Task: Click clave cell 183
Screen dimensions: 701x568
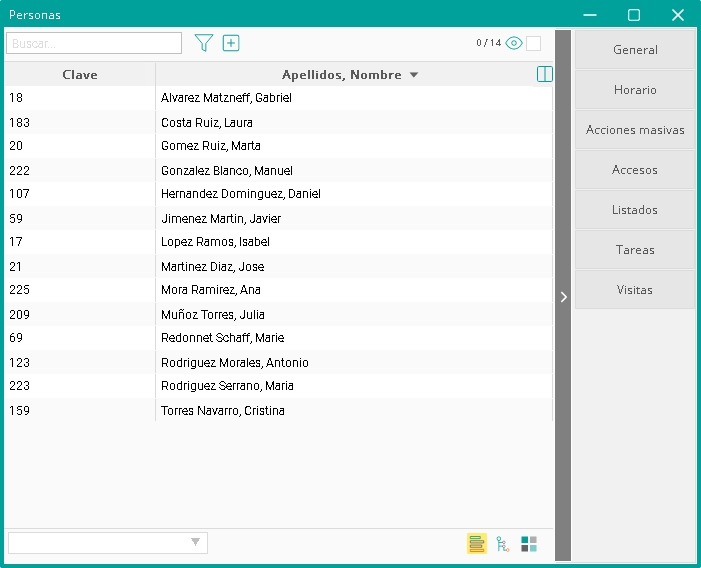Action: [80, 122]
